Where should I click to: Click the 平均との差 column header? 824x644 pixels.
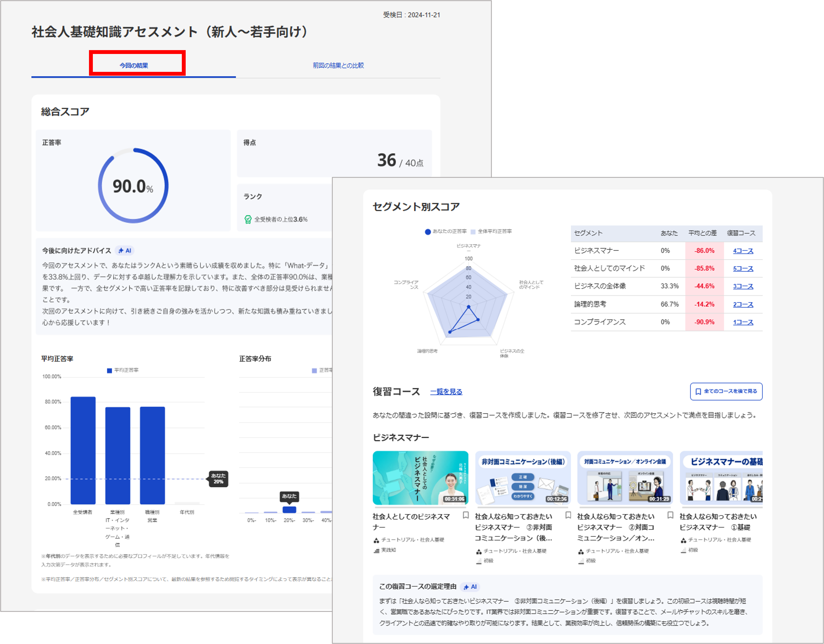[702, 233]
